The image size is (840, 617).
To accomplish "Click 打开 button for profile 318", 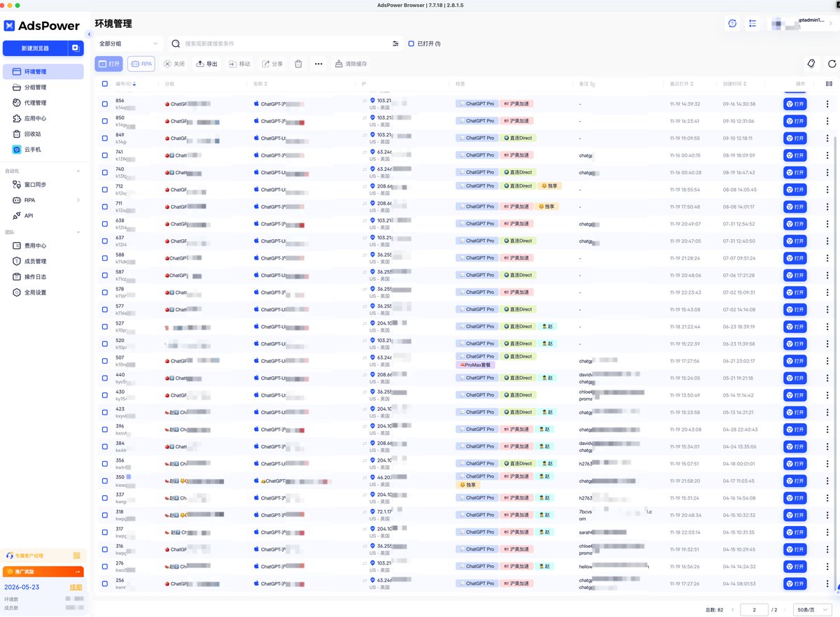I will click(794, 515).
